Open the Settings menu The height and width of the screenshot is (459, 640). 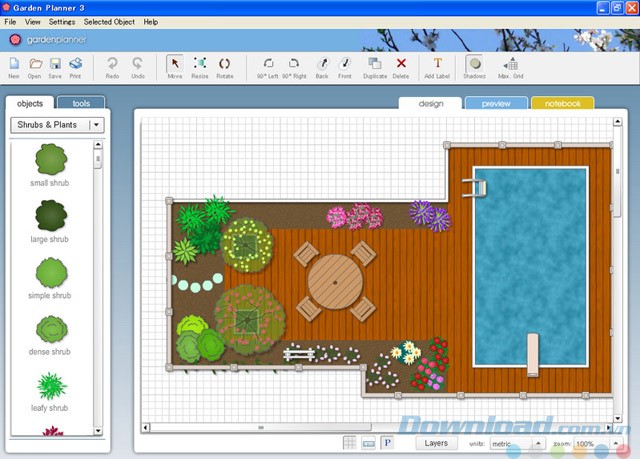click(62, 22)
